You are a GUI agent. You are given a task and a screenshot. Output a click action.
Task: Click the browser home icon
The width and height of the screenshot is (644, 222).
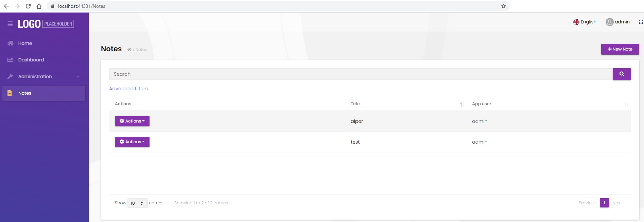pyautogui.click(x=39, y=6)
